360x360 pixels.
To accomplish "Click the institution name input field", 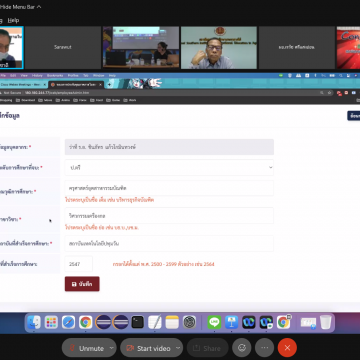I will (x=169, y=244).
